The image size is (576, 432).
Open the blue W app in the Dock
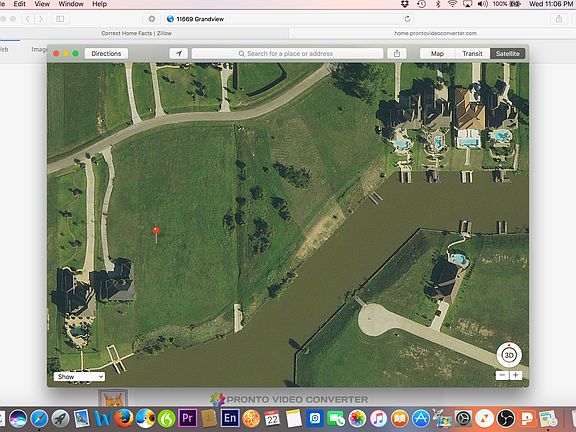pyautogui.click(x=102, y=418)
